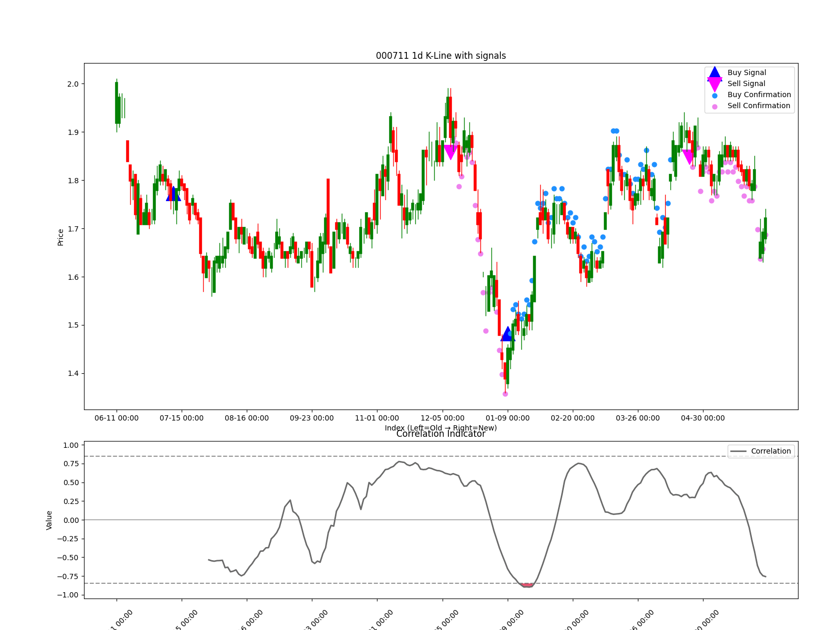Click the "Price" y-axis label
Image resolution: width=840 pixels, height=630 pixels.
pos(60,237)
